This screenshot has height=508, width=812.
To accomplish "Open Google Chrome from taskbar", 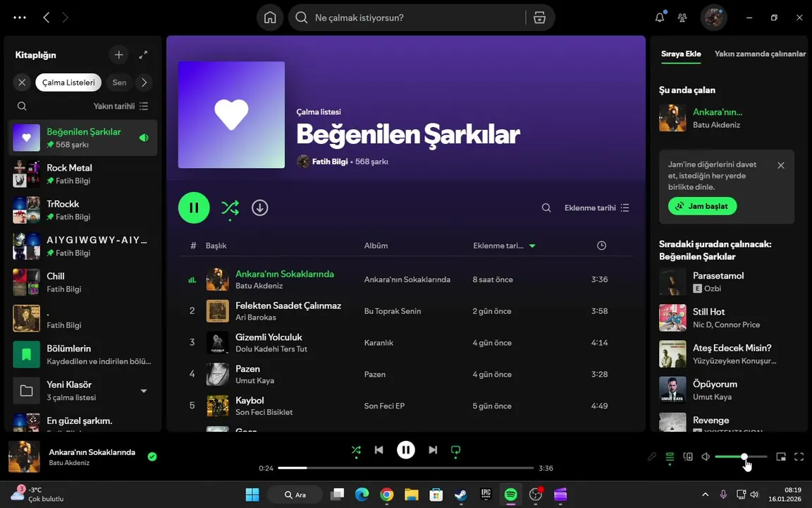I will point(386,495).
